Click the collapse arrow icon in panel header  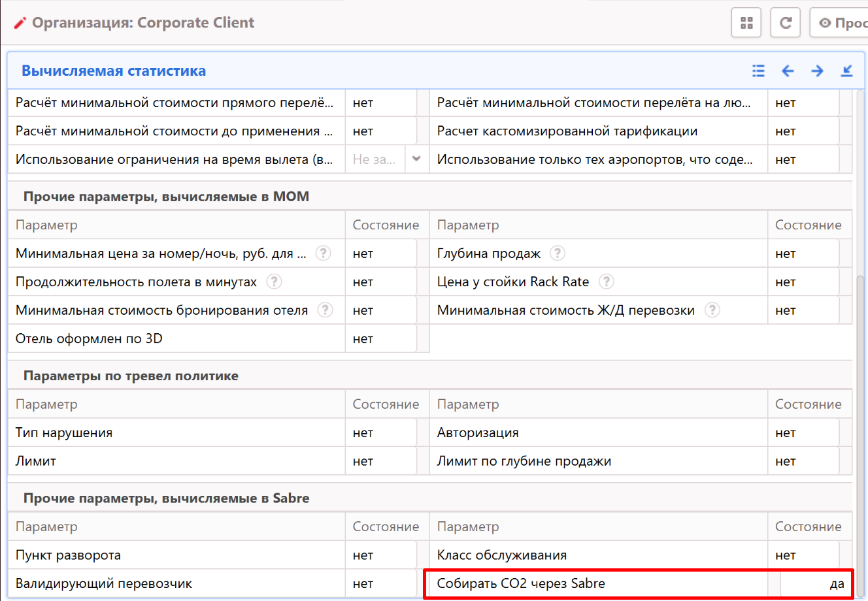click(x=846, y=71)
